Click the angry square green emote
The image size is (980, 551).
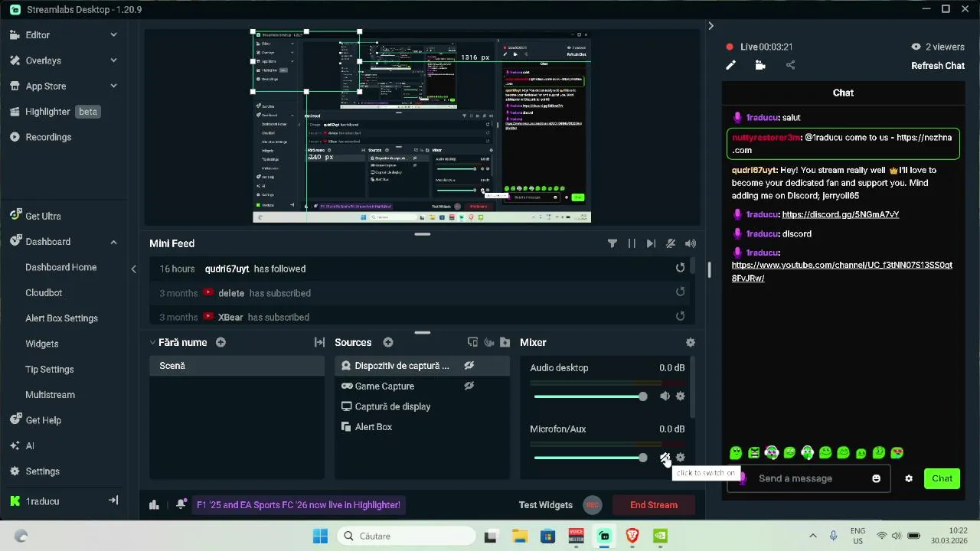click(754, 453)
